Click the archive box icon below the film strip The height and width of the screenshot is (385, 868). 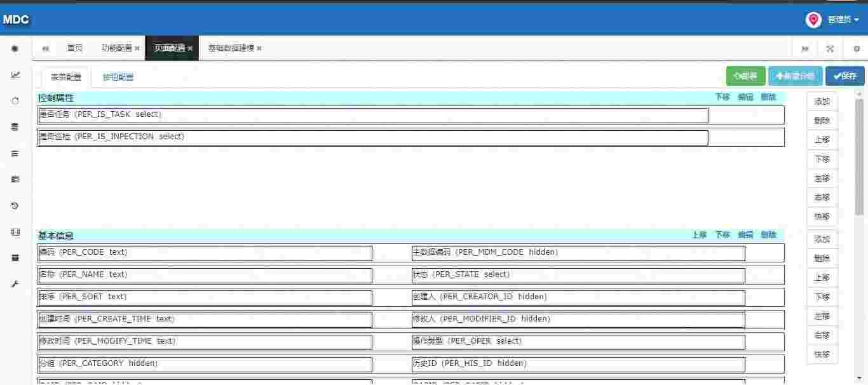point(15,258)
